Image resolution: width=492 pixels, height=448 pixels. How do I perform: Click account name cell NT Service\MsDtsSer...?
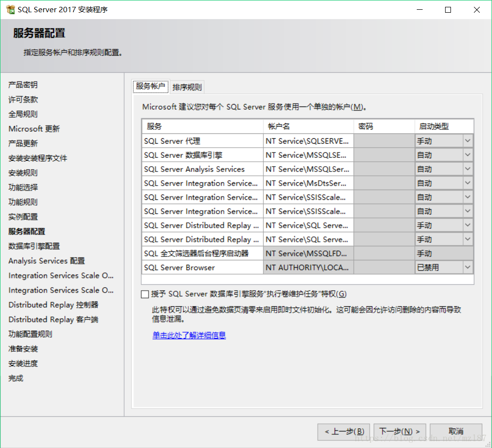tap(308, 183)
